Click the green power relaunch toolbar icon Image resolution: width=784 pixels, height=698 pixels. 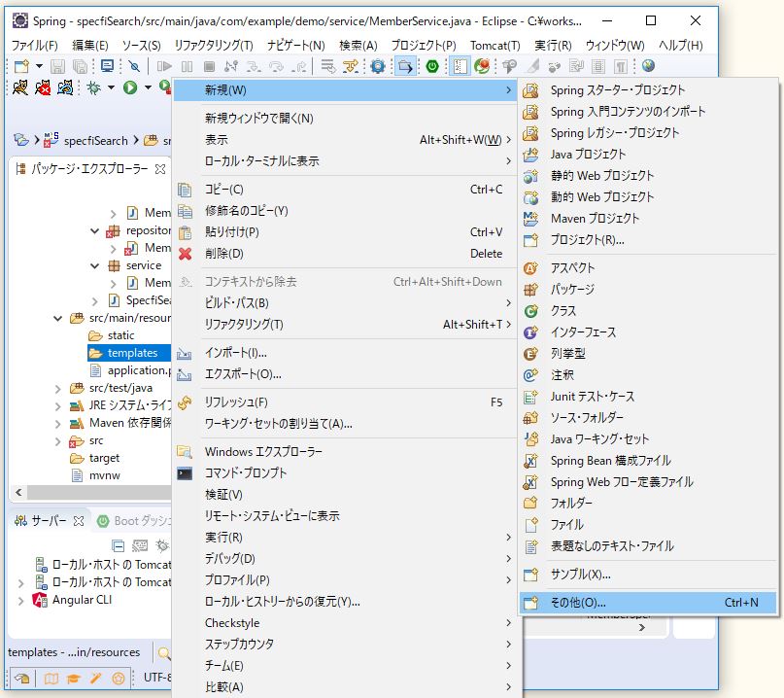[432, 66]
